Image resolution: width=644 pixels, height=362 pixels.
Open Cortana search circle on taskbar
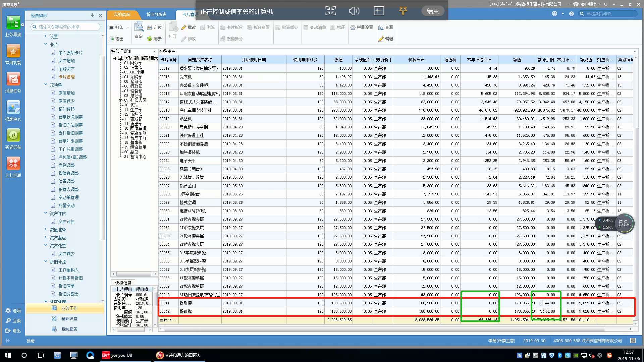click(x=24, y=355)
